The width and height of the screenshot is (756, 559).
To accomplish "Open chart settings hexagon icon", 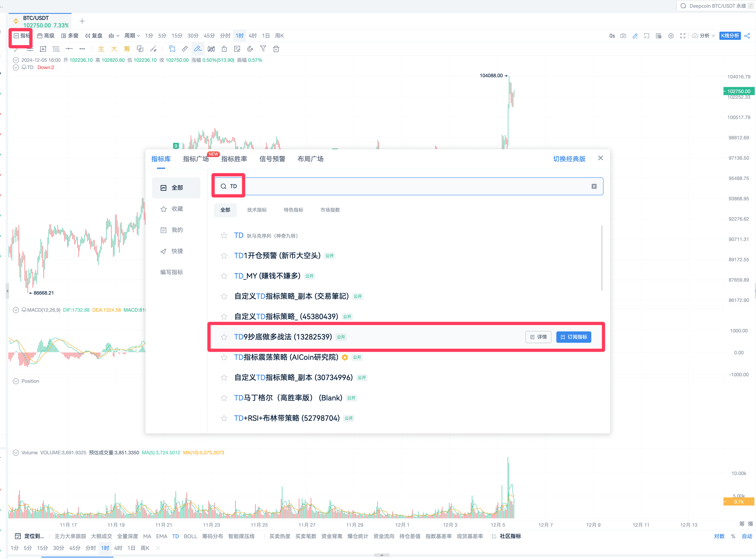I will coord(671,36).
